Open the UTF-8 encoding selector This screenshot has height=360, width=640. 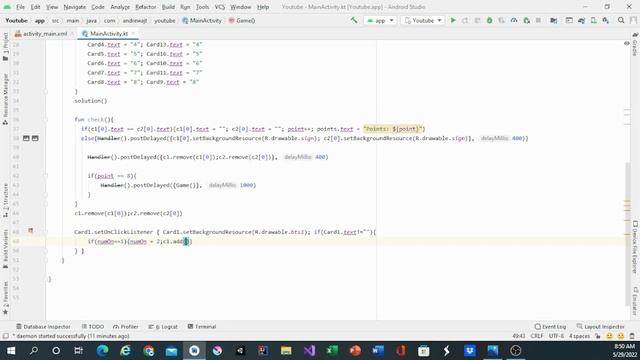556,336
